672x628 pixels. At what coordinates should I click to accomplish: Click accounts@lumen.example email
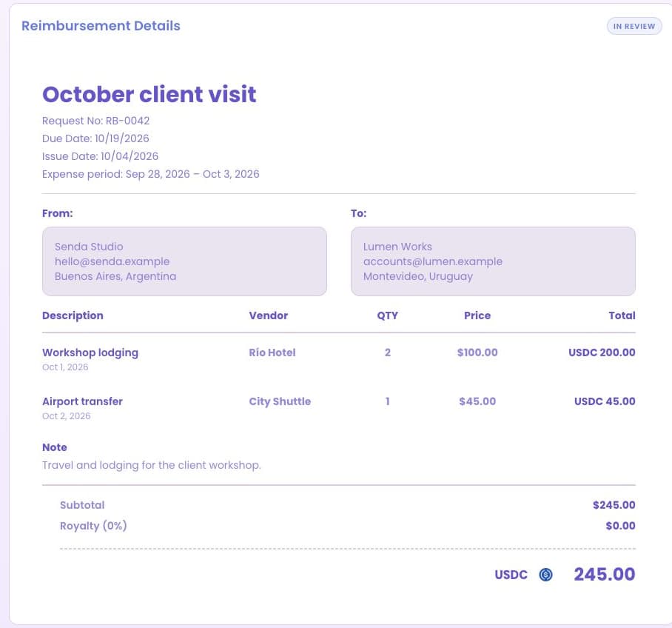click(x=432, y=261)
